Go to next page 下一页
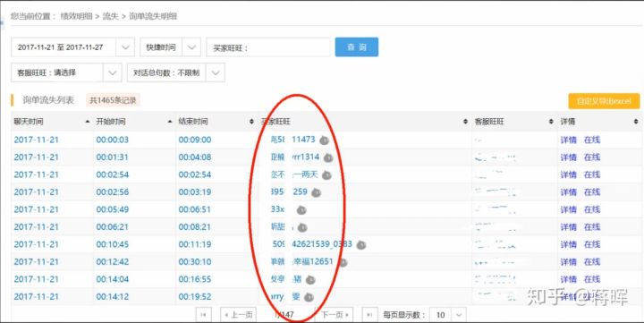The height and width of the screenshot is (323, 644). point(335,315)
